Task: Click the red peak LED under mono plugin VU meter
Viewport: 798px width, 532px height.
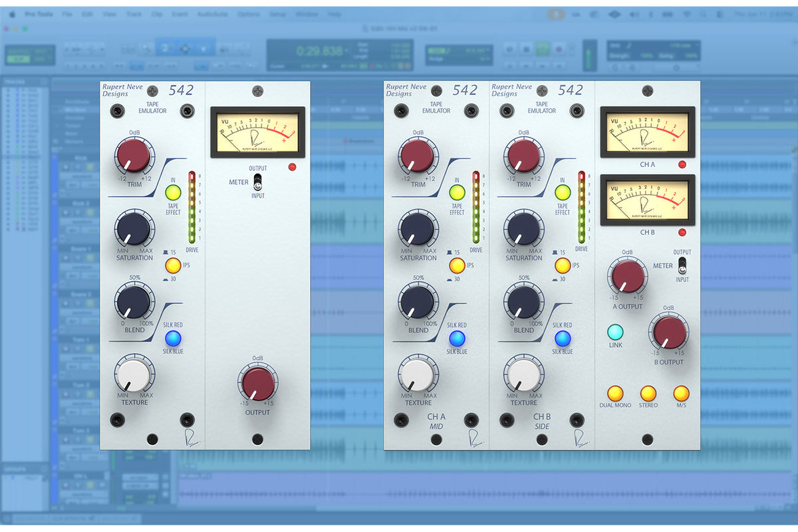Action: click(292, 168)
